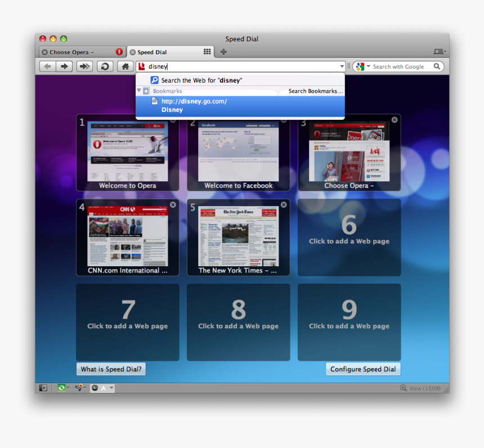484x448 pixels.
Task: Toggle Opera Turbo speedometer icon
Action: click(95, 388)
